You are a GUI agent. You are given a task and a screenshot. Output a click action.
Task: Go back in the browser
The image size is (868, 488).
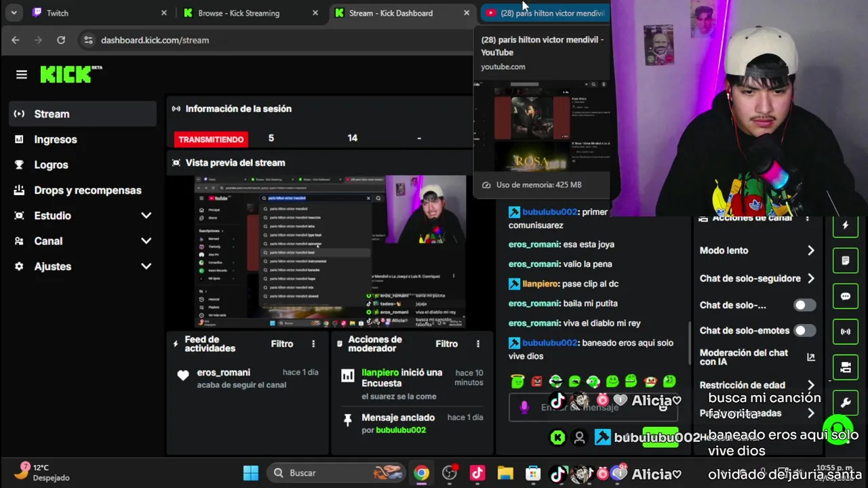(x=16, y=40)
